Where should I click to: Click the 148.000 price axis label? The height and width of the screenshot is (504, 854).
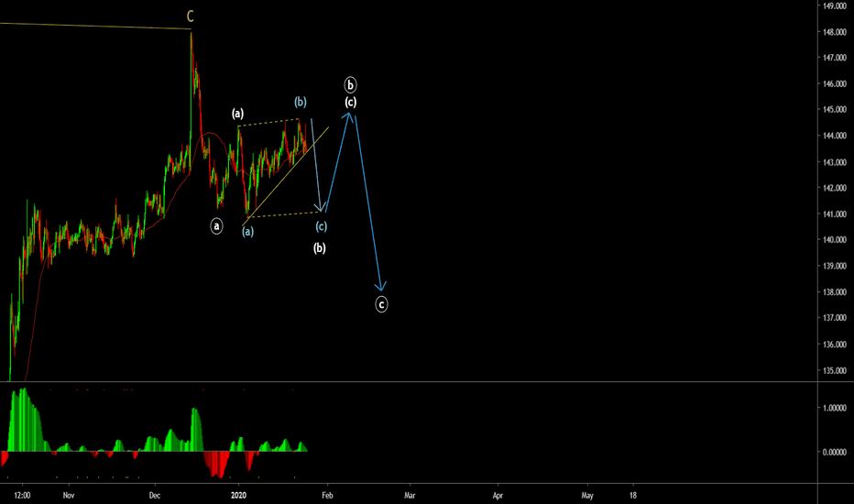click(835, 32)
